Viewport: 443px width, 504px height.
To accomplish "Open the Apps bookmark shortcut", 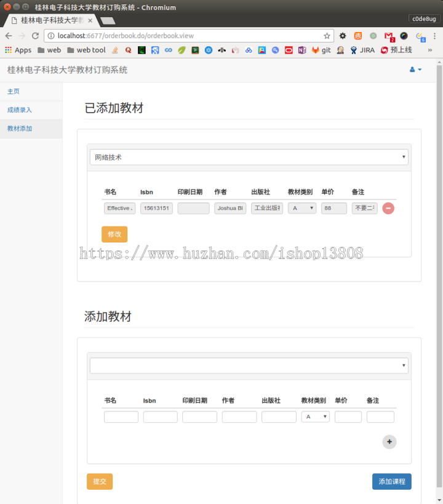I will click(18, 50).
